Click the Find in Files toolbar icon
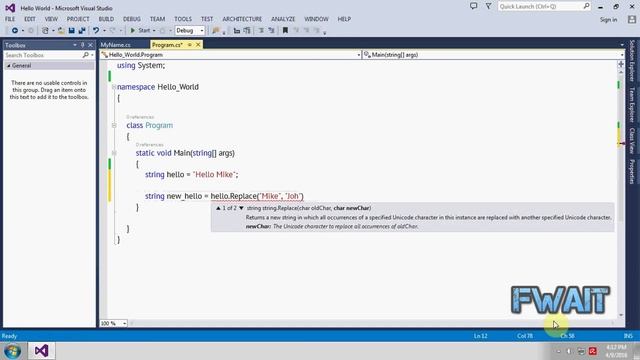Image resolution: width=640 pixels, height=360 pixels. 216,31
